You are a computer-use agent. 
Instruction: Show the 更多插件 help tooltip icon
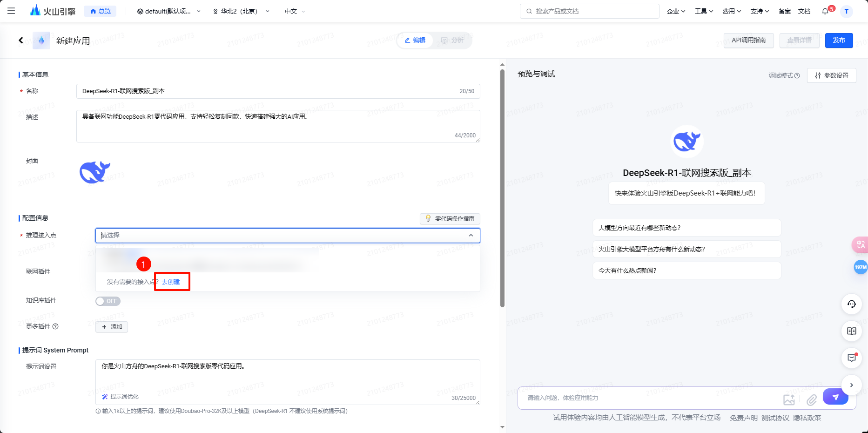(x=55, y=327)
